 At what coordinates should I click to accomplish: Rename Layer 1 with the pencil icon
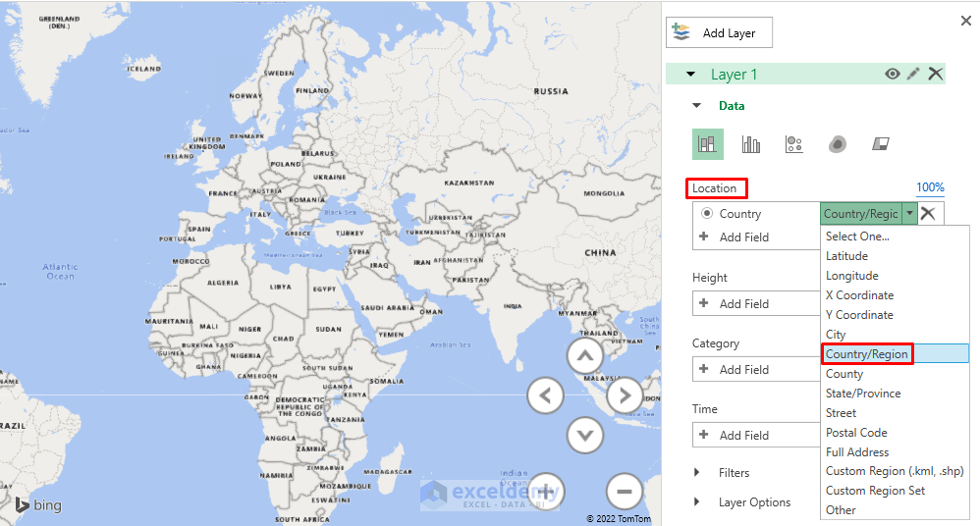[x=913, y=74]
